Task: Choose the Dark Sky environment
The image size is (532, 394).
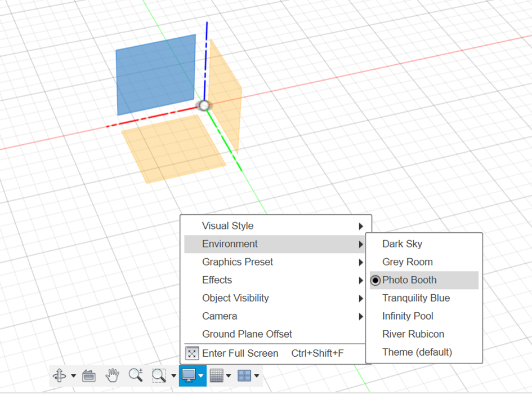Action: pos(402,244)
